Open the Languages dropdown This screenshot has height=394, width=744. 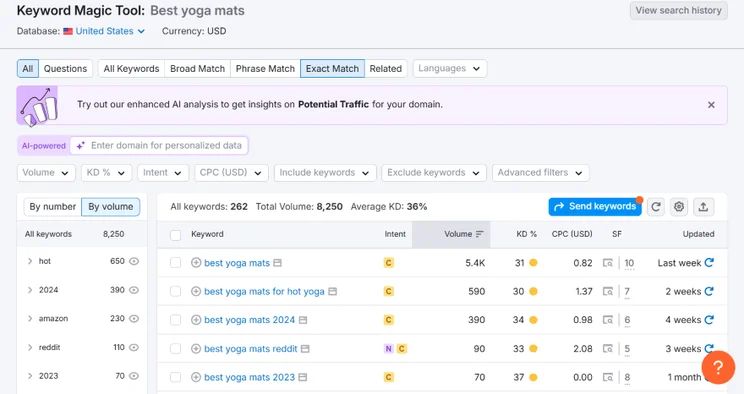[450, 69]
